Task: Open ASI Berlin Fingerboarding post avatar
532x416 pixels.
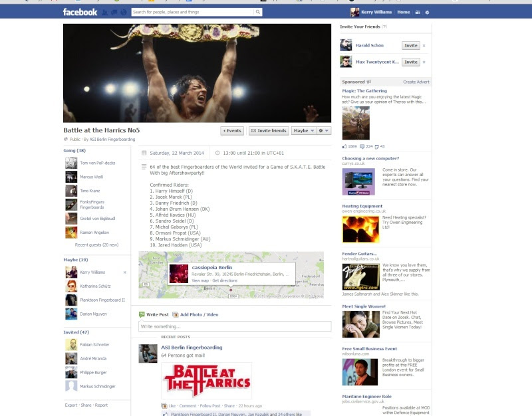Action: pyautogui.click(x=148, y=354)
